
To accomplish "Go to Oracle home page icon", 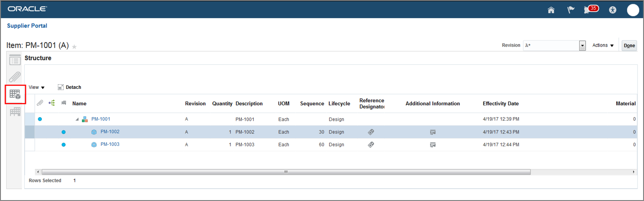I will (x=551, y=10).
